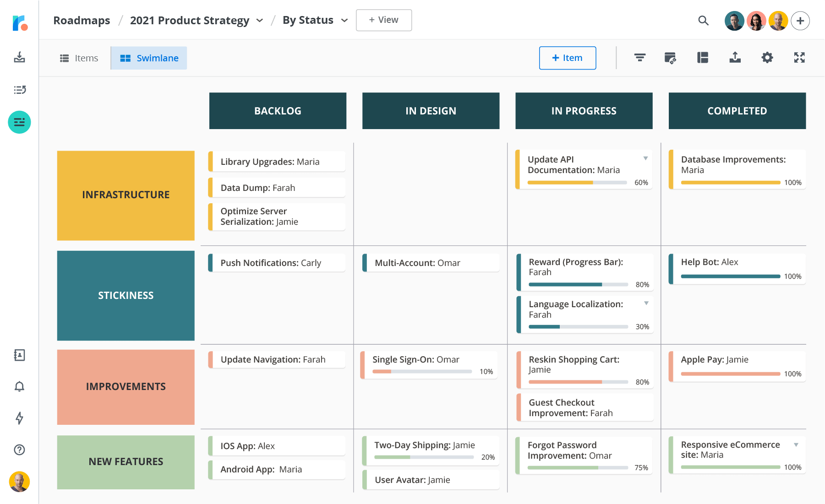Click the lightning bolt icon in sidebar

tap(19, 418)
